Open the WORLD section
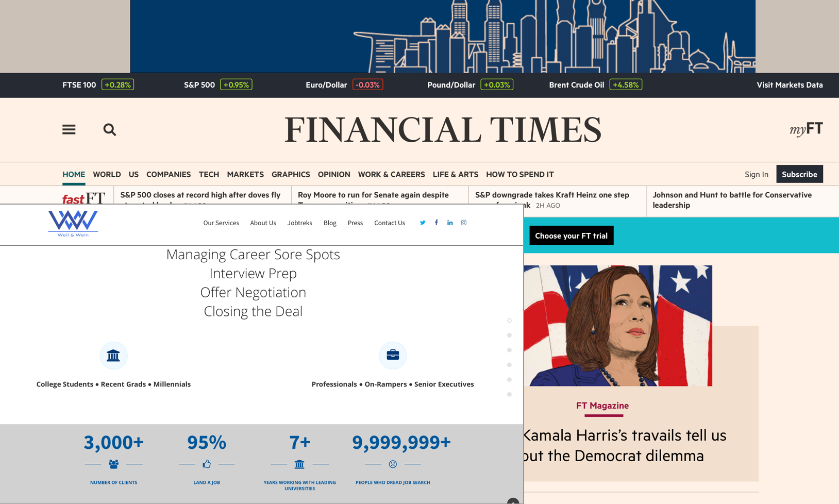The image size is (839, 504). point(107,174)
